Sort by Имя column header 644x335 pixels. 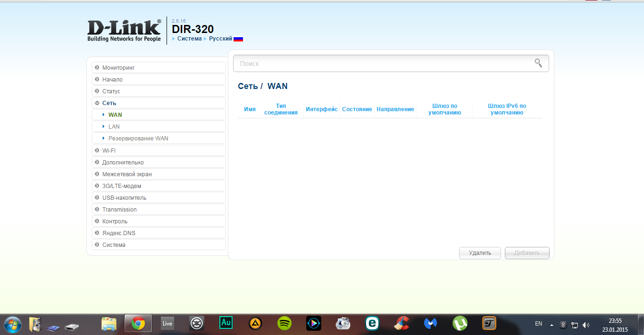(250, 109)
